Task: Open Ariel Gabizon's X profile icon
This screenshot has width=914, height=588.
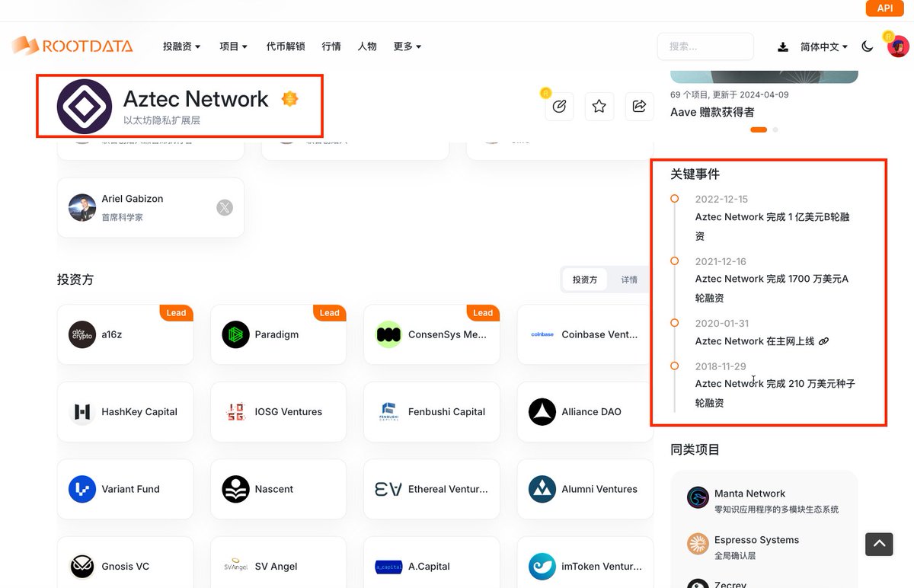Action: [225, 207]
